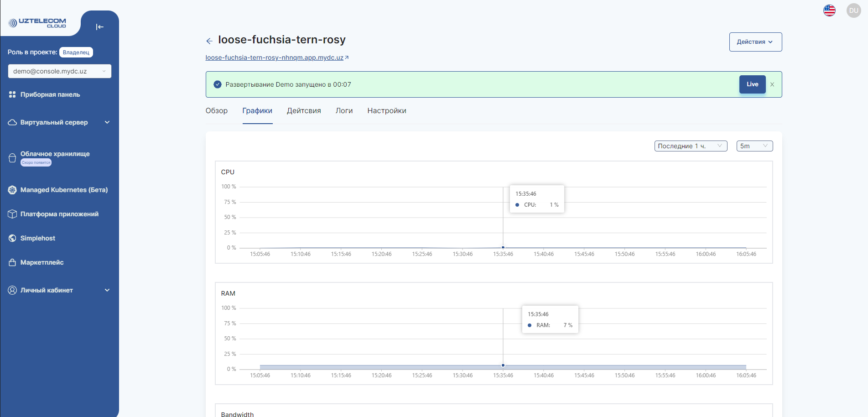Dismiss the deployment notification banner

(772, 84)
